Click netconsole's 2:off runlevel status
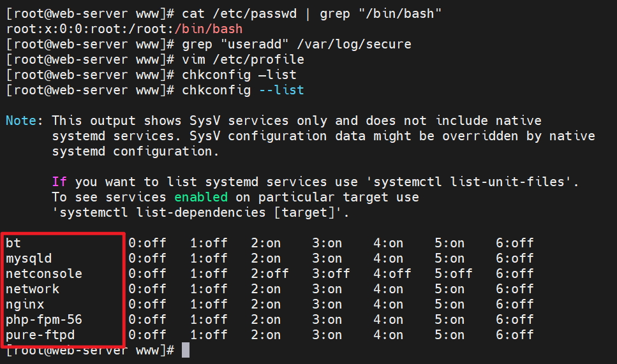The image size is (617, 364). tap(269, 273)
